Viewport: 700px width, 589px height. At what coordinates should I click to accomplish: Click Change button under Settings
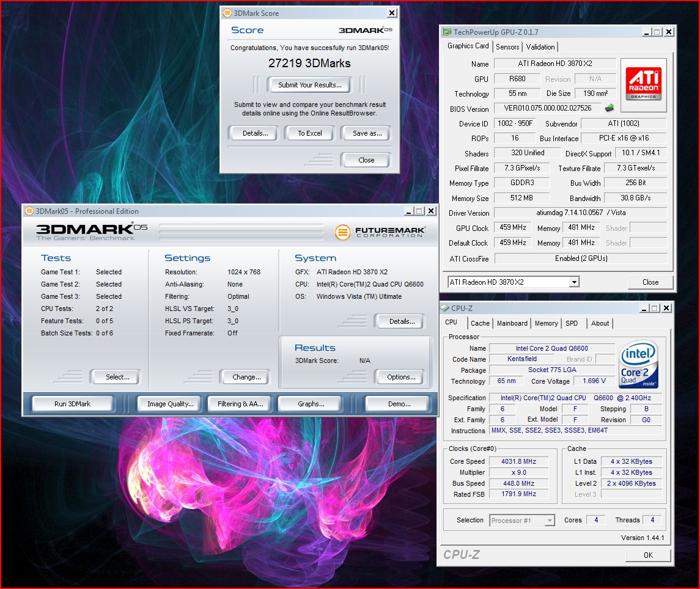tap(246, 377)
